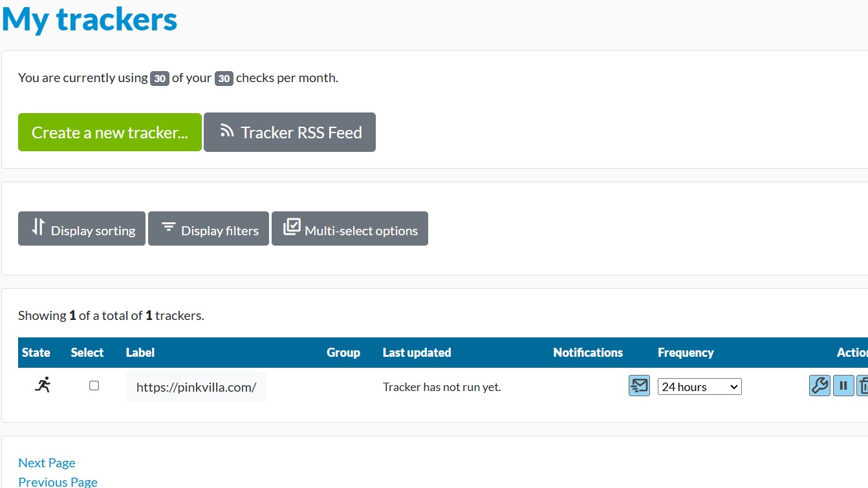Screen dimensions: 868x488
Task: Click the State column header
Action: click(x=36, y=352)
